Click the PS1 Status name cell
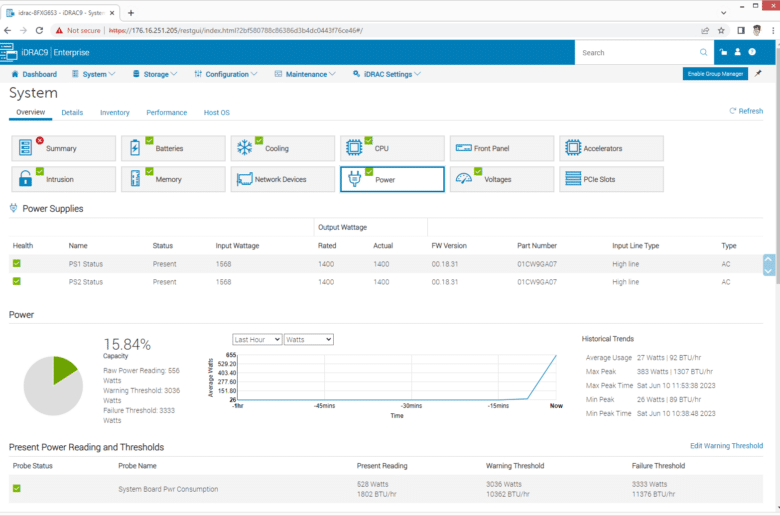The image size is (780, 516). click(x=86, y=264)
